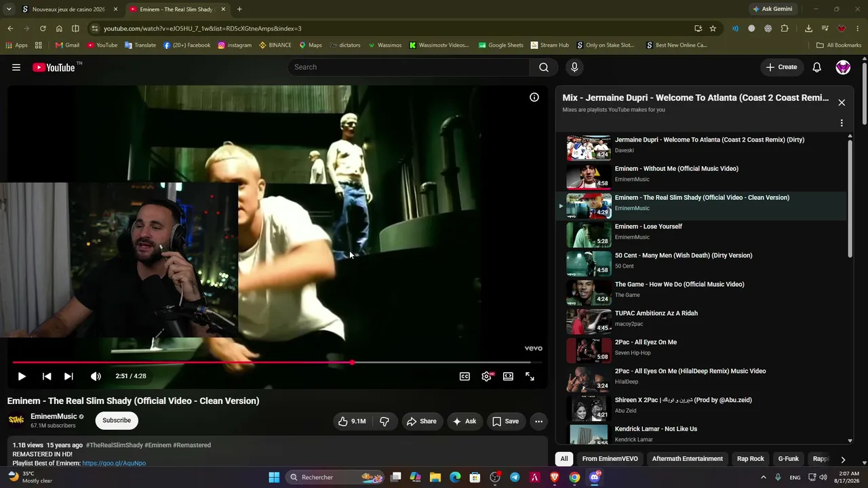The height and width of the screenshot is (488, 868).
Task: Filter by Aftermath Entertainment chip
Action: pos(687,459)
